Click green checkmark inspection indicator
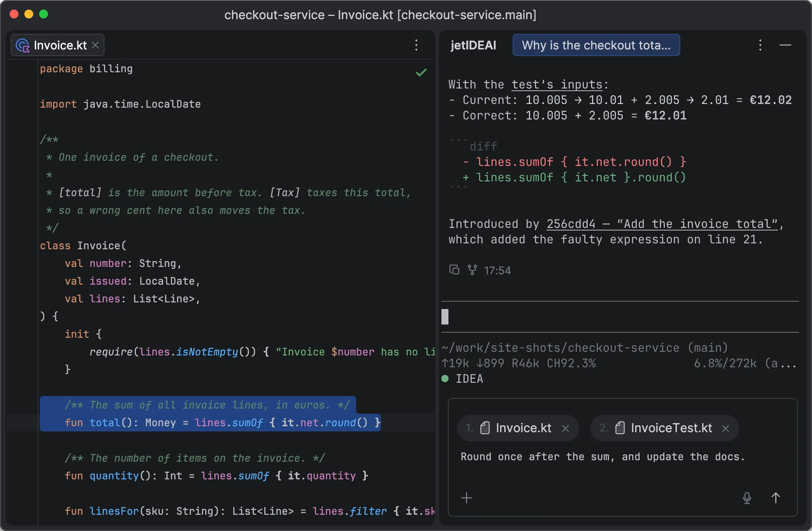 [x=421, y=72]
